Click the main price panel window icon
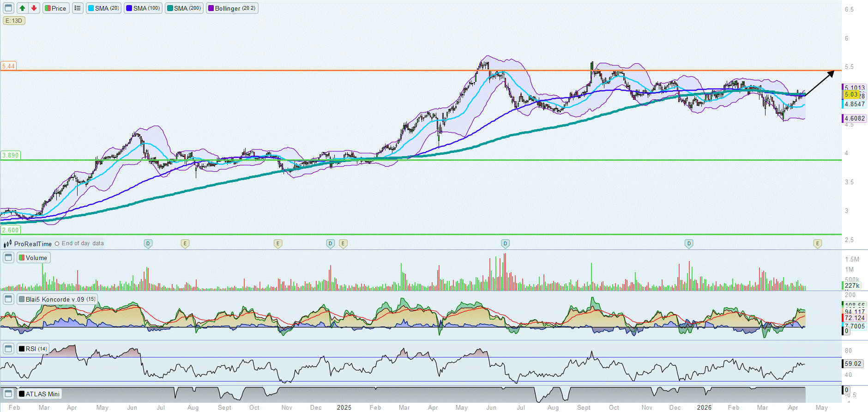 pyautogui.click(x=8, y=8)
